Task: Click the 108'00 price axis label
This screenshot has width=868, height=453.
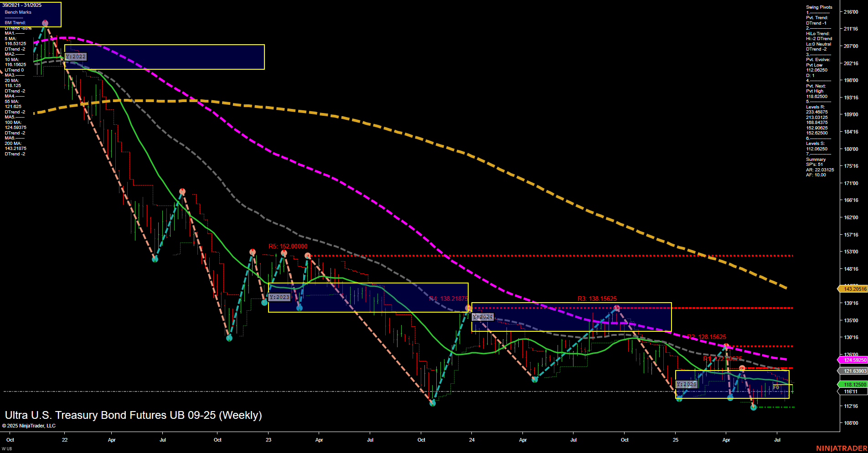Action: [851, 423]
